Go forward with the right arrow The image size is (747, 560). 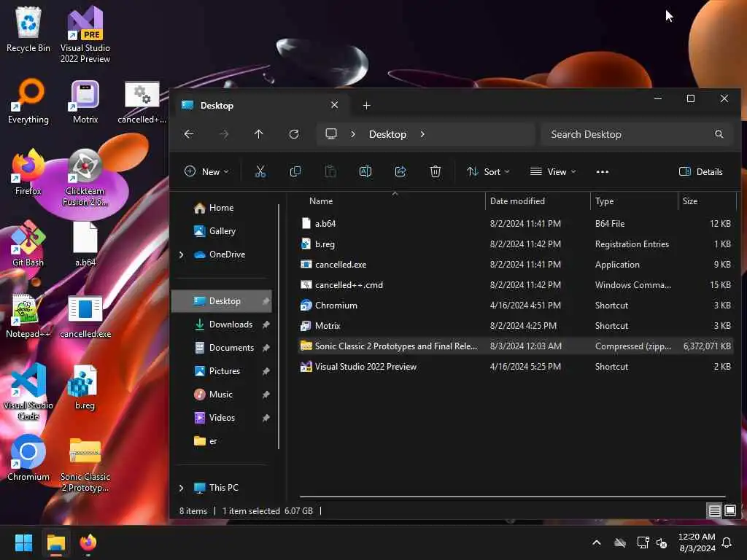(x=224, y=134)
